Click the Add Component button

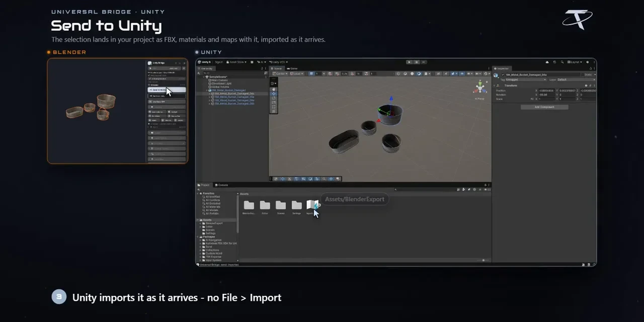click(x=544, y=107)
